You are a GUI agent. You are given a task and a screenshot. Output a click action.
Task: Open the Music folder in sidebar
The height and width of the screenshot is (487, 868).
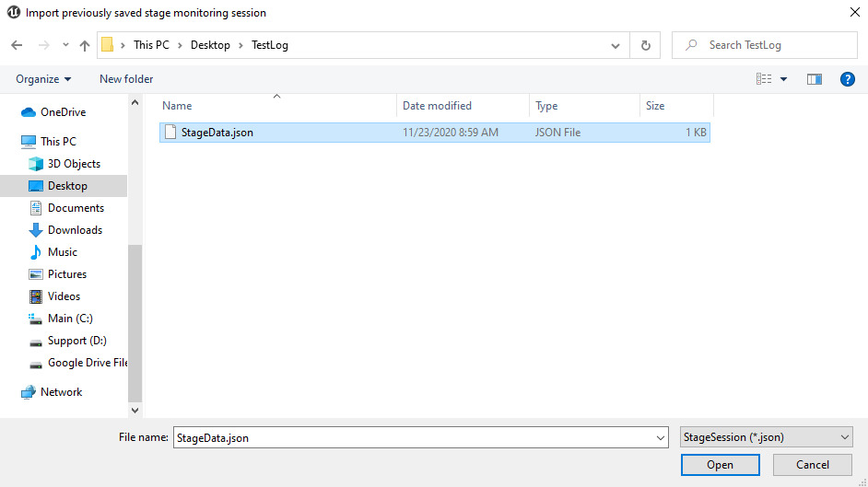pyautogui.click(x=62, y=252)
